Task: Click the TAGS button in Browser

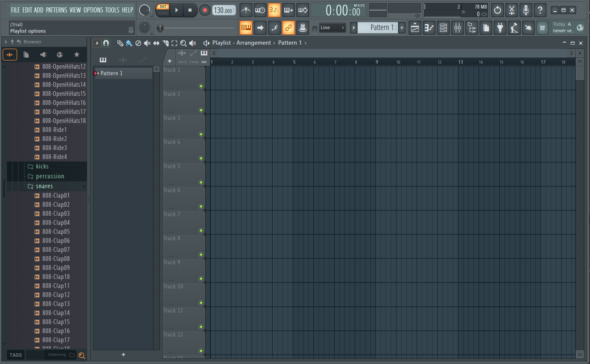Action: pyautogui.click(x=15, y=355)
